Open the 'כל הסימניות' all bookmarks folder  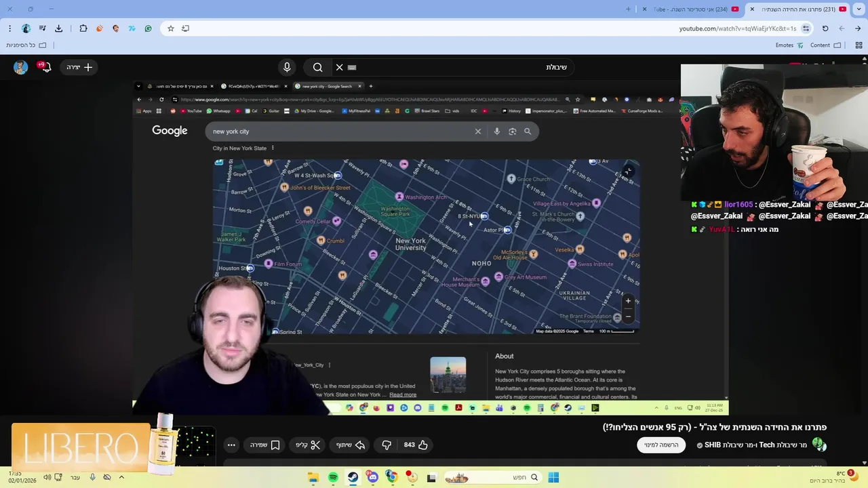[x=26, y=45]
